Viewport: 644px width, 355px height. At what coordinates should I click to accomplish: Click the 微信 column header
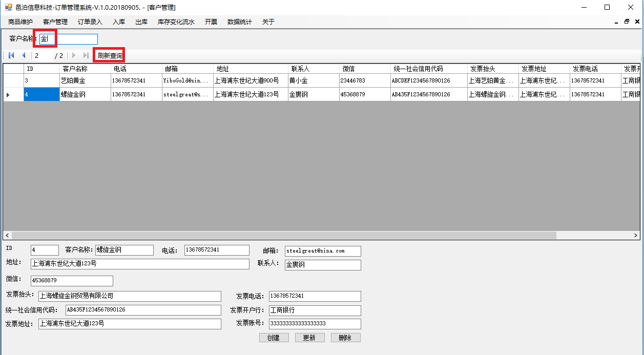pos(365,69)
